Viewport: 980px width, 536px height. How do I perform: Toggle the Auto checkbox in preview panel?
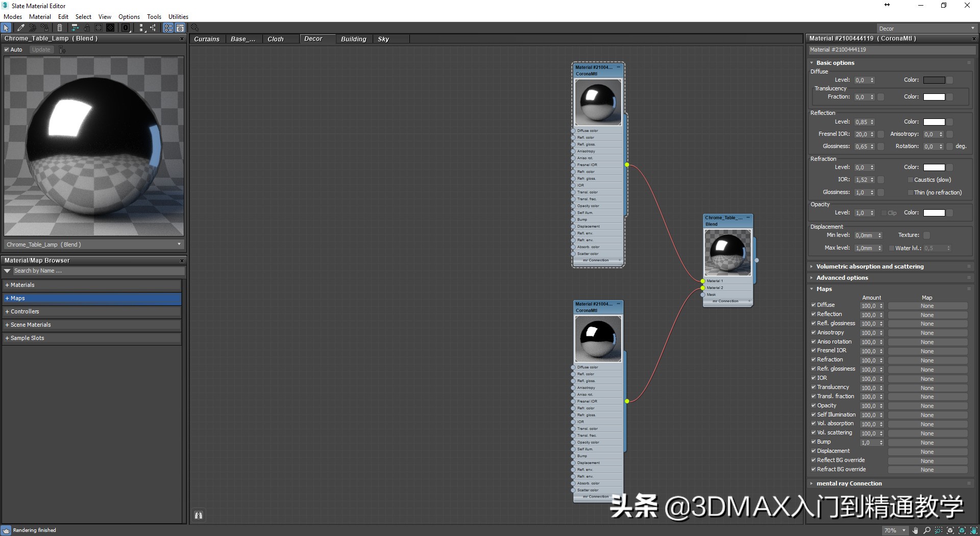[x=6, y=50]
